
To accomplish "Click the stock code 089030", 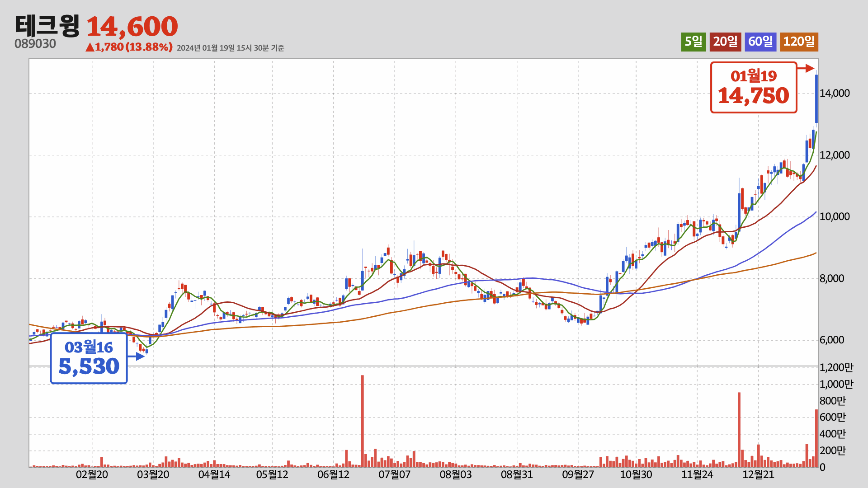I will pyautogui.click(x=35, y=44).
